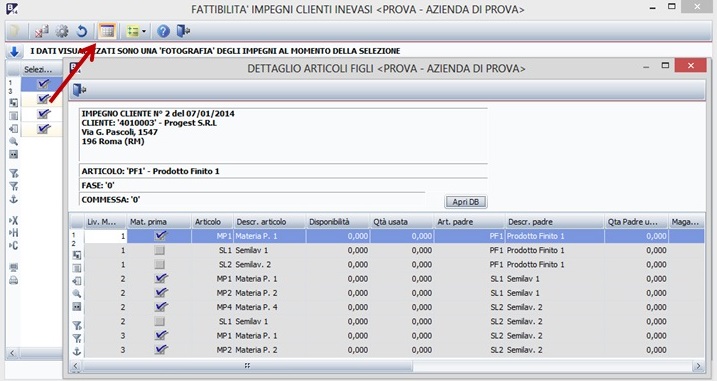Viewport: 717px width, 381px height.
Task: Click the undo refresh arrow icon
Action: pos(82,31)
